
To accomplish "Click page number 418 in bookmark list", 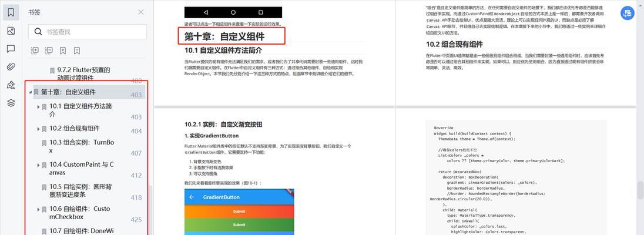I will pos(136,197).
